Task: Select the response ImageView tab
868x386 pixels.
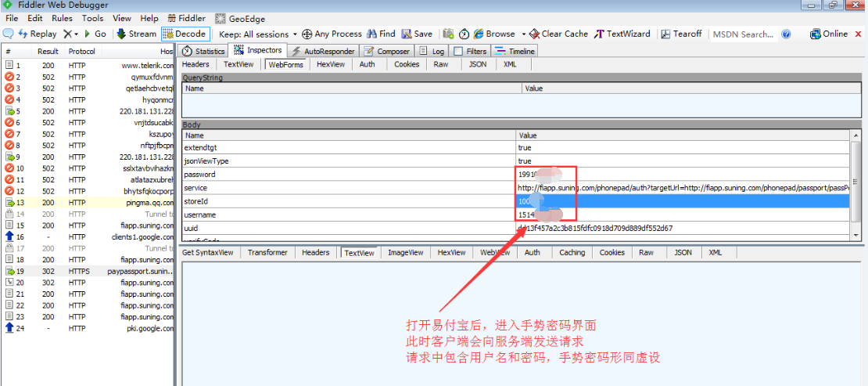Action: pyautogui.click(x=405, y=252)
